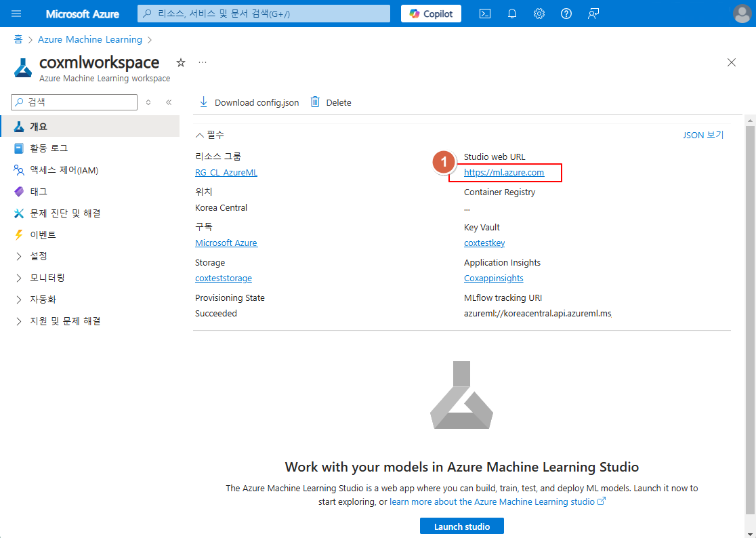Open the coxtestkey Key Vault link

[484, 243]
